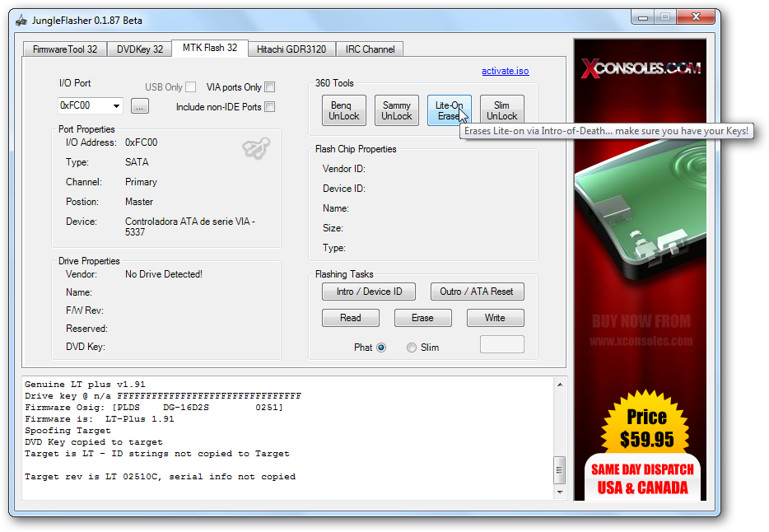The image size is (769, 532).
Task: Select the Slim radio button
Action: [x=412, y=348]
